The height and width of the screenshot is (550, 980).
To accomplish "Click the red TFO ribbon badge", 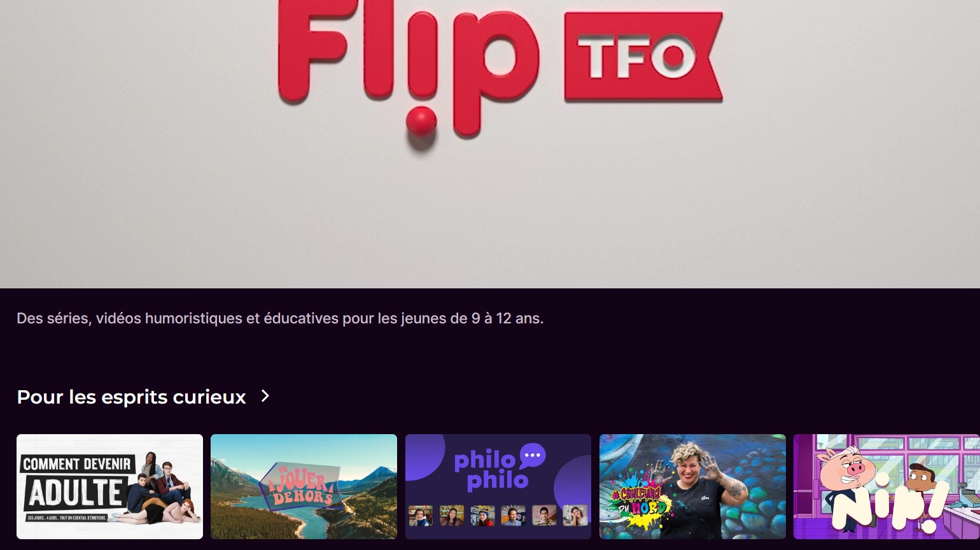I will click(x=643, y=57).
